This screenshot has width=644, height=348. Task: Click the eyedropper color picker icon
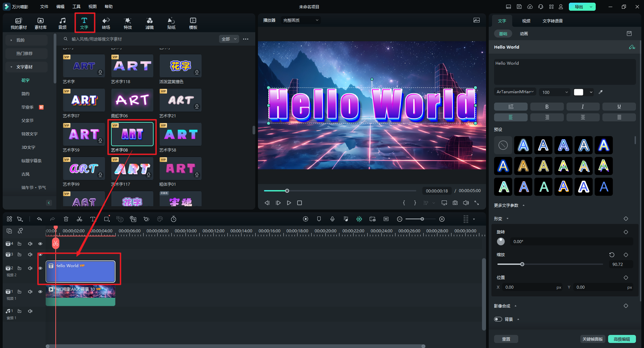601,92
